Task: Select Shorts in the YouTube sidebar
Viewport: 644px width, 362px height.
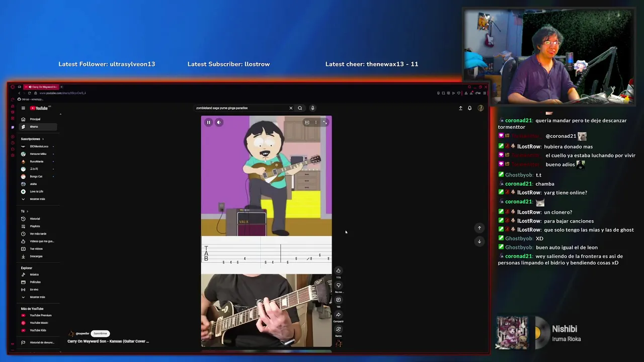Action: (38, 127)
